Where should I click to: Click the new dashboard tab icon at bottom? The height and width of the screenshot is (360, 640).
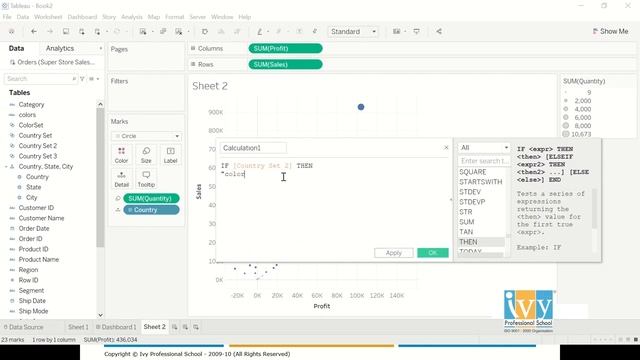185,327
